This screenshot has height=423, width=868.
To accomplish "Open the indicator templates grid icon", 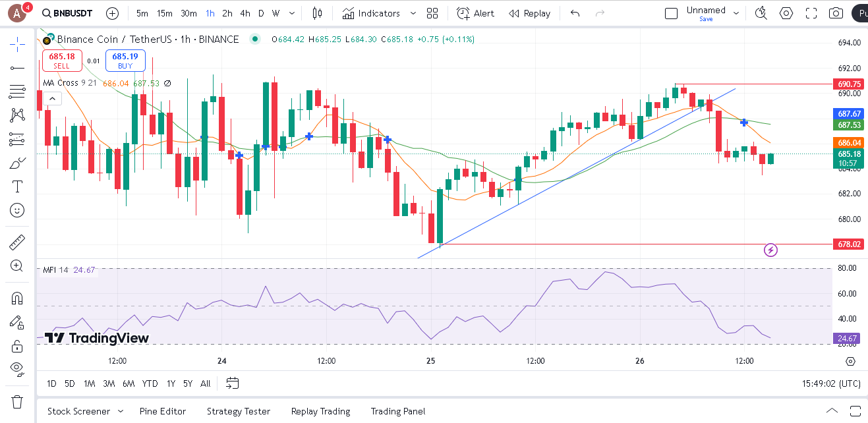I will pyautogui.click(x=432, y=13).
